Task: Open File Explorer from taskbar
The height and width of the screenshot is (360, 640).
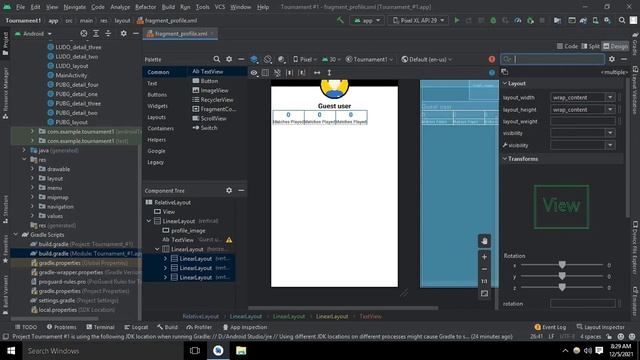Action: 241,351
